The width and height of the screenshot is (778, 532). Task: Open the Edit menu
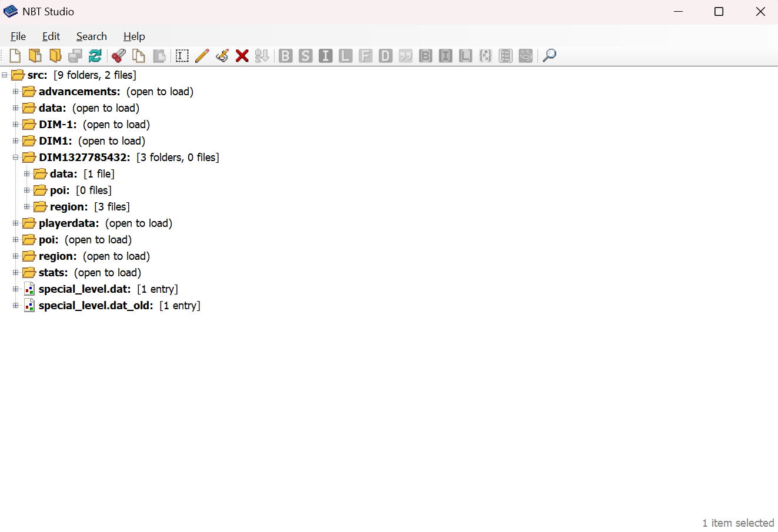pos(51,36)
